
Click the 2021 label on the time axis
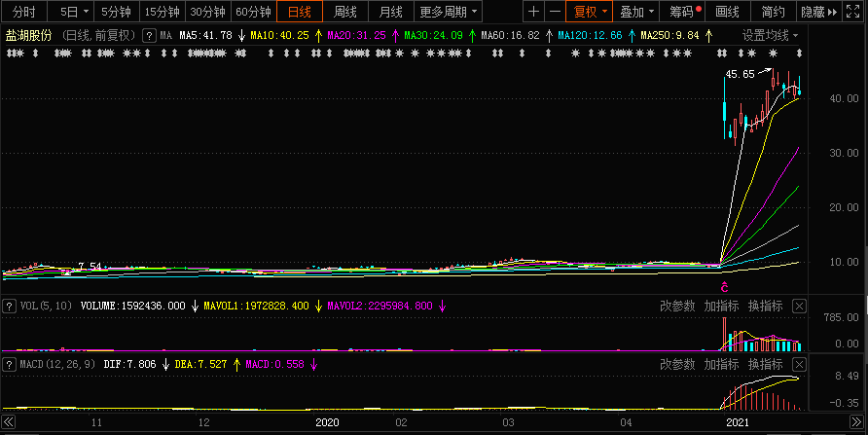pos(738,422)
